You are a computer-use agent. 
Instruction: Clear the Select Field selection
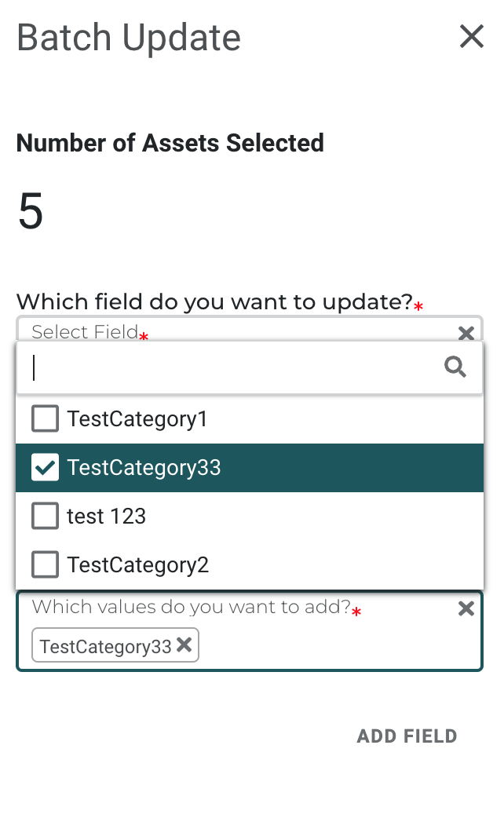[466, 333]
